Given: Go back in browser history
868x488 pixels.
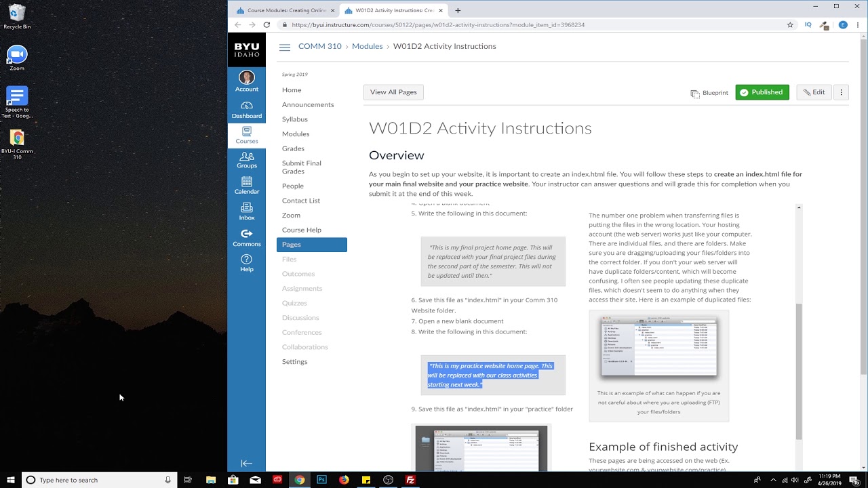Looking at the screenshot, I should 237,25.
